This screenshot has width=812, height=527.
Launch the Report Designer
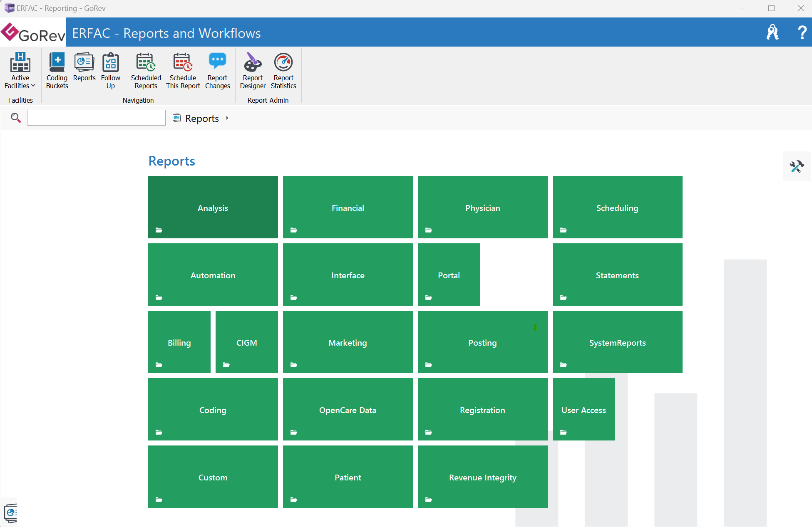[253, 70]
